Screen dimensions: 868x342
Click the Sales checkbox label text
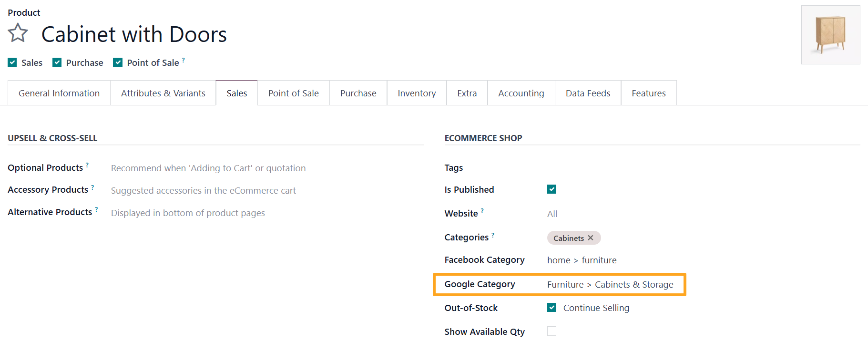point(32,62)
